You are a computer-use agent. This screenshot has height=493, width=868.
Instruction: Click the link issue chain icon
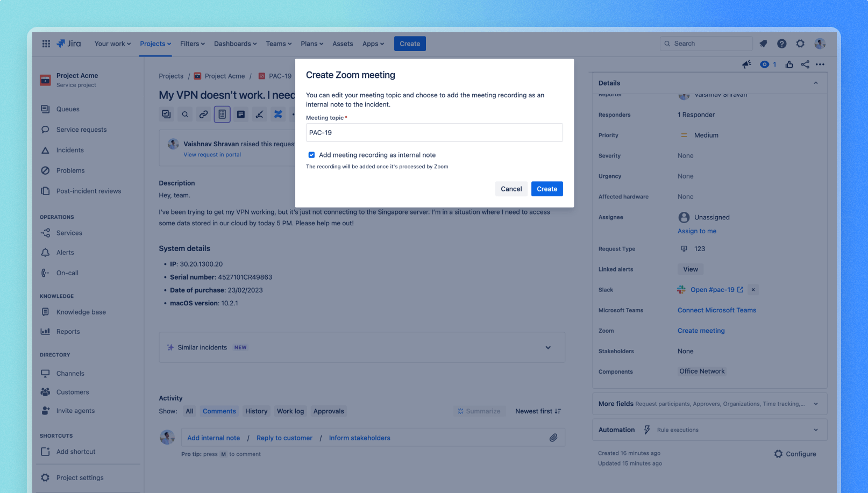point(203,114)
